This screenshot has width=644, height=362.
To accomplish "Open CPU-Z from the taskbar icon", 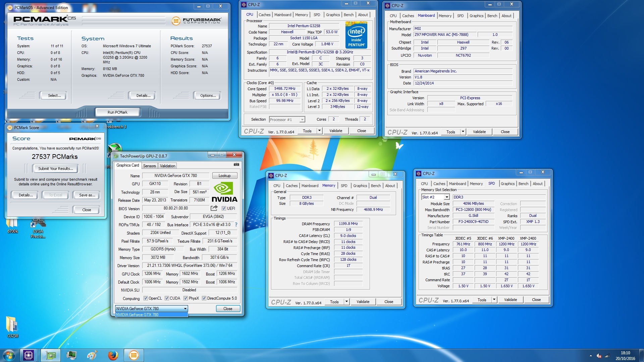I will pyautogui.click(x=29, y=355).
